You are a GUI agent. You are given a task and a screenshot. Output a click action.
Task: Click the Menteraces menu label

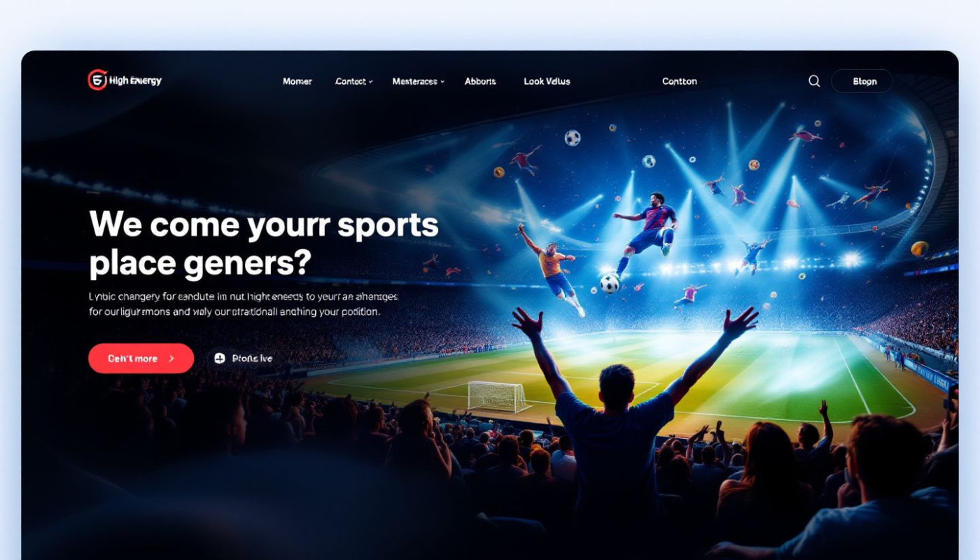click(x=414, y=81)
